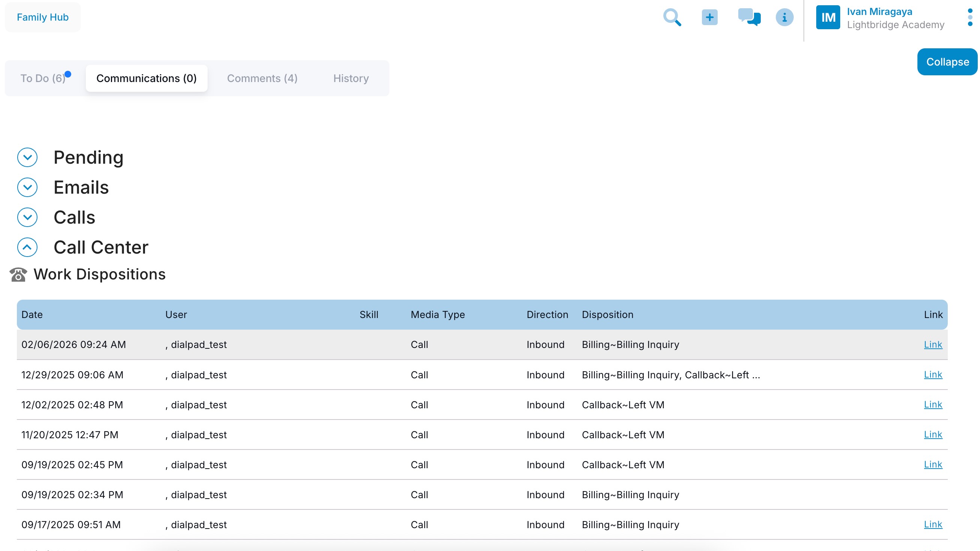This screenshot has height=551, width=980.
Task: Click Inbound direction on 09/17/2025 row
Action: point(545,525)
